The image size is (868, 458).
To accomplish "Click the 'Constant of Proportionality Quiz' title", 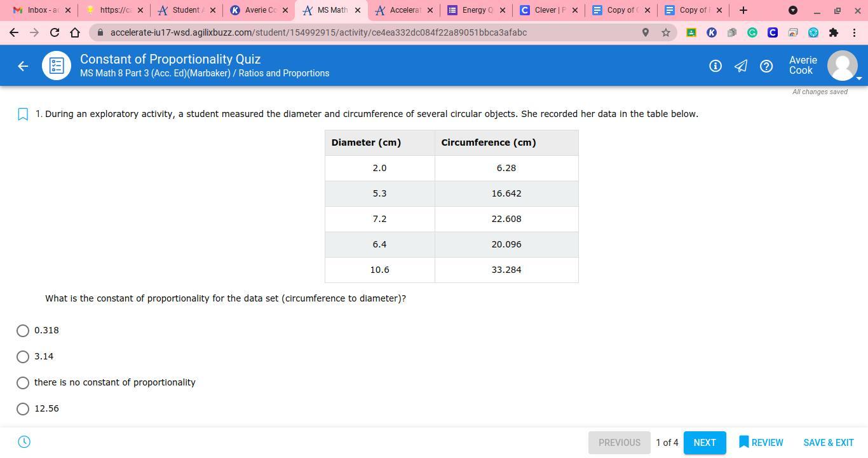I will point(170,59).
